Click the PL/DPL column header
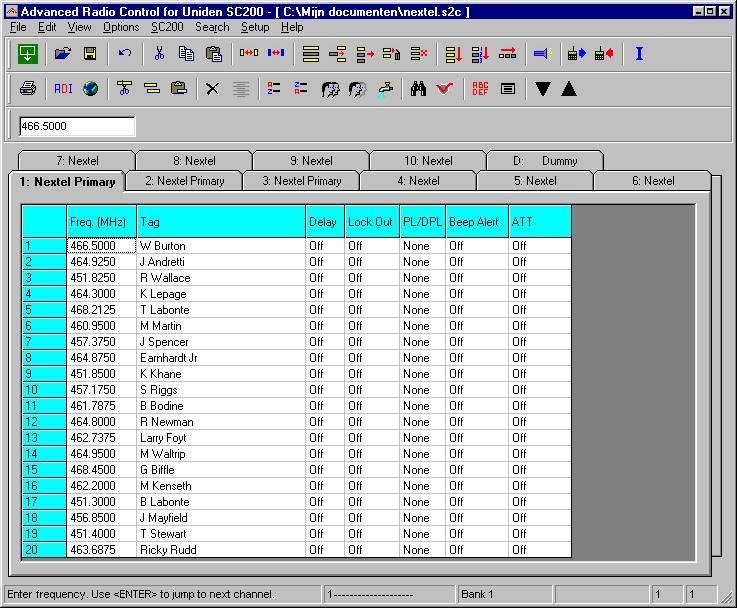Screen dimensions: 737x608 tap(422, 221)
